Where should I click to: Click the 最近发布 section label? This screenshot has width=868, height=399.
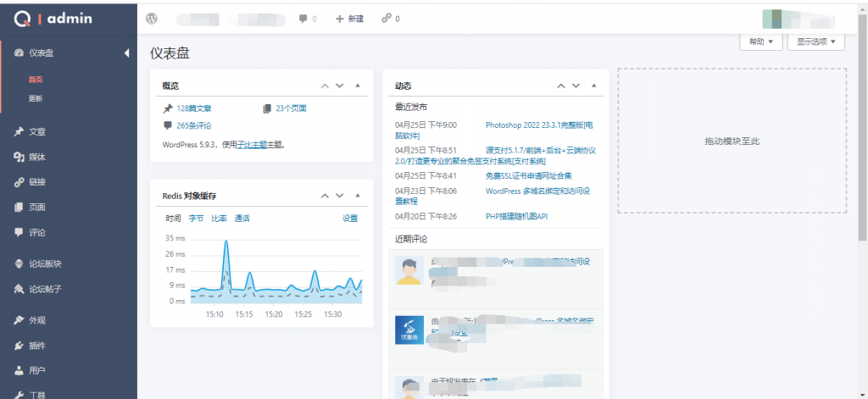pos(411,107)
